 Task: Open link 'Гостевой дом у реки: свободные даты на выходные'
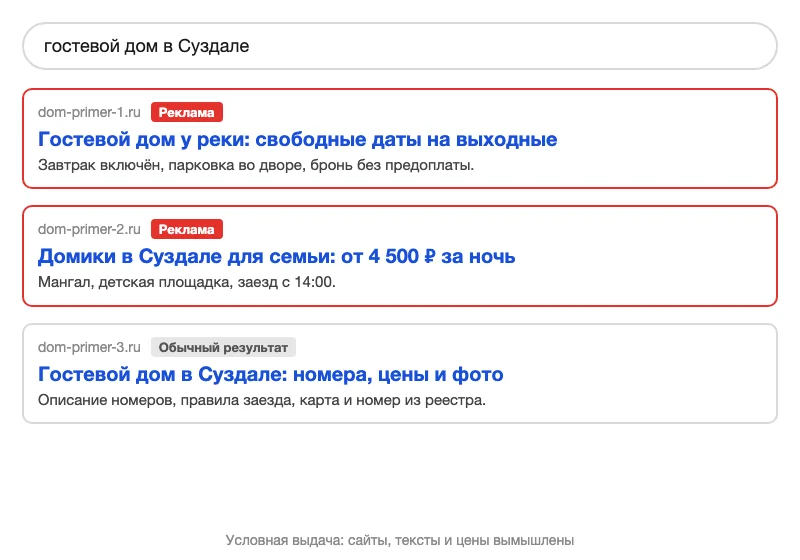point(297,139)
